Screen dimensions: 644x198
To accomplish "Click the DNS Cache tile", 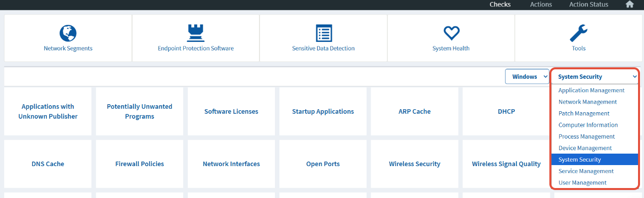I will point(48,164).
